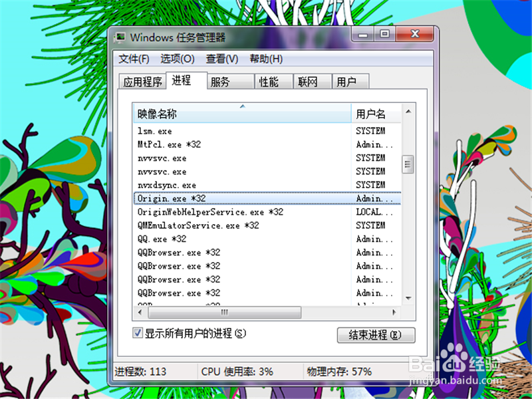Click the Task Manager title bar icon
532x399 pixels.
120,37
